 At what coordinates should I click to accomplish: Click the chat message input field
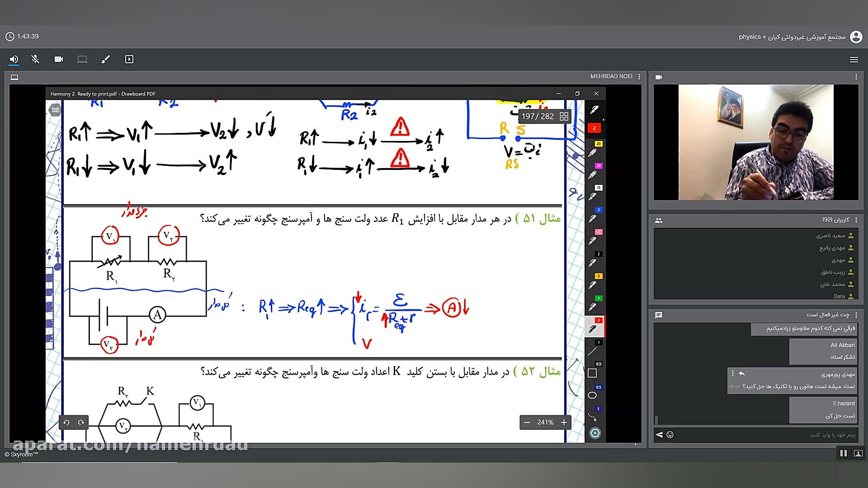pos(769,435)
